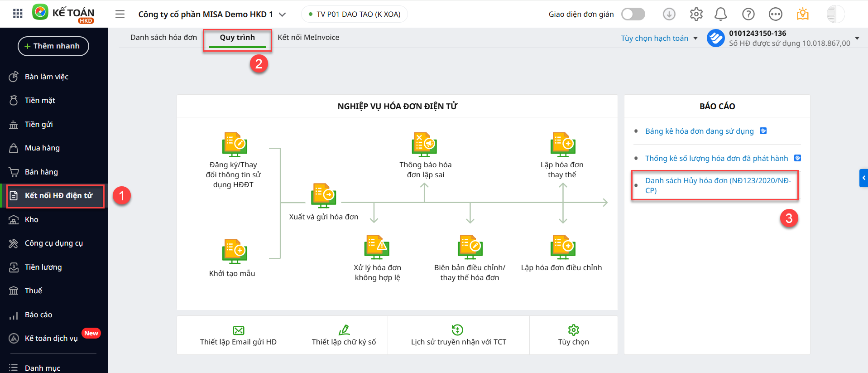The width and height of the screenshot is (868, 373).
Task: Switch to 'Danh sách hóa đơn' tab
Action: click(163, 38)
